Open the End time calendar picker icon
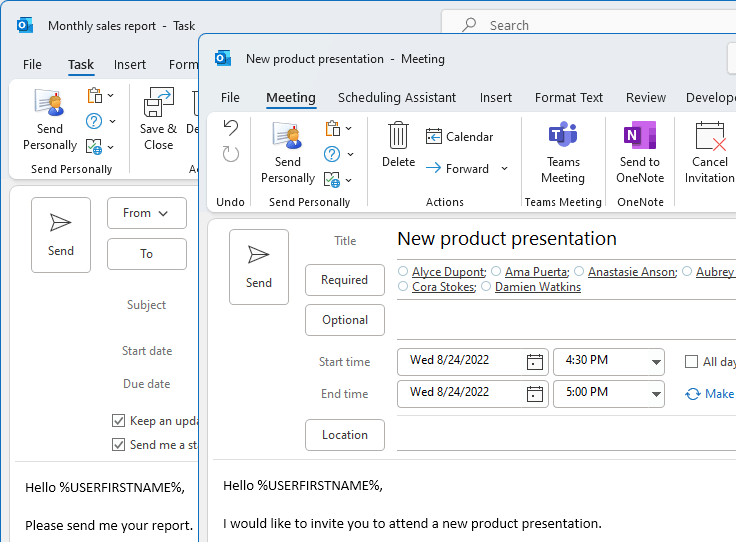 (535, 394)
